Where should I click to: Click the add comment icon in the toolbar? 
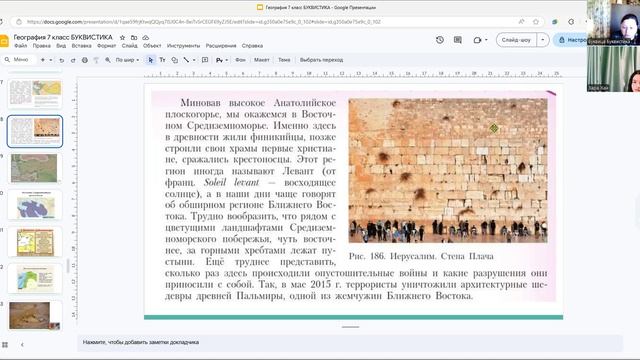coord(205,60)
